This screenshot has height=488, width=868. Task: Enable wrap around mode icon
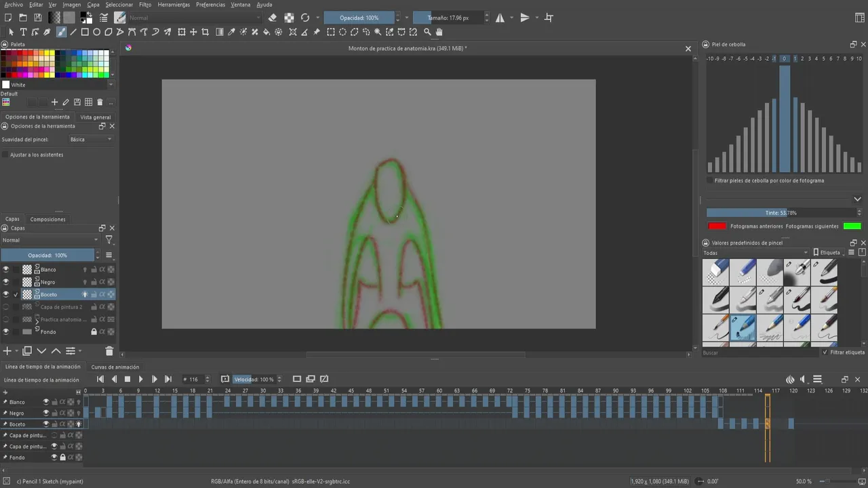point(549,18)
